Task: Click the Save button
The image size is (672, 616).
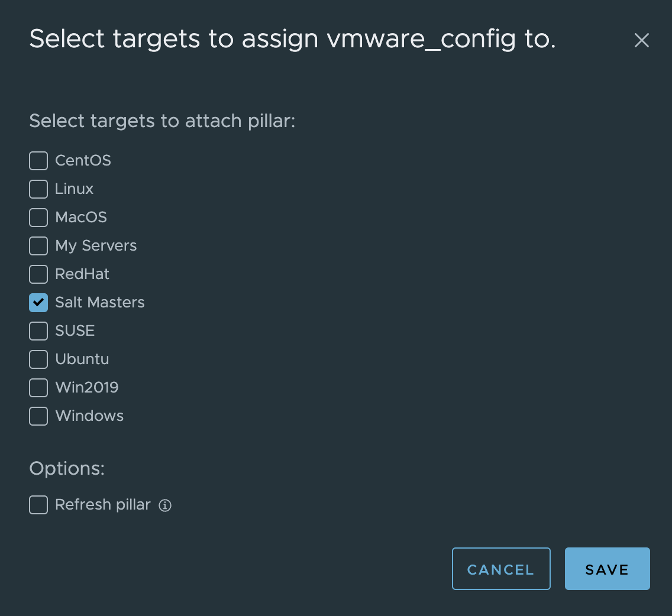Action: (x=608, y=569)
